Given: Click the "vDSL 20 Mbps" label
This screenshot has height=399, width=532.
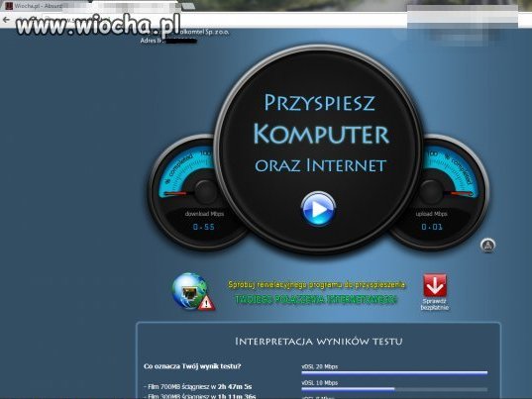Looking at the screenshot, I should click(320, 366).
